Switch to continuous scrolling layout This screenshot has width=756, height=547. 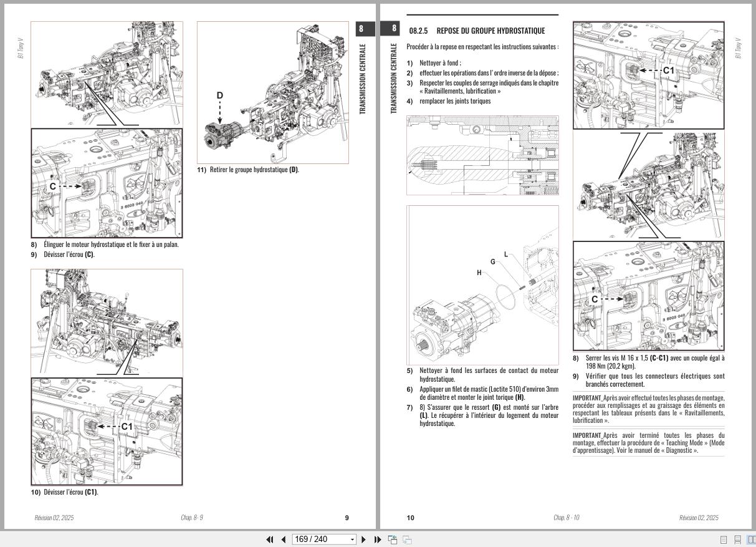[738, 539]
